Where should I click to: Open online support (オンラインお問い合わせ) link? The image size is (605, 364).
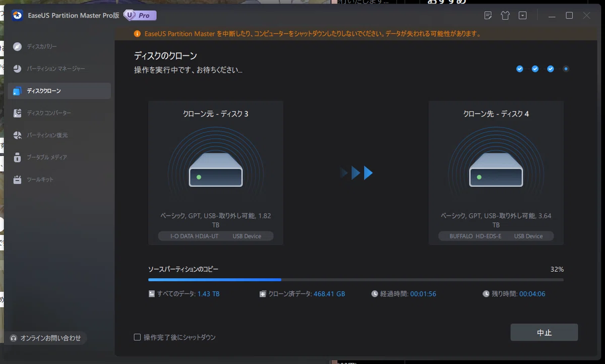[x=46, y=338]
